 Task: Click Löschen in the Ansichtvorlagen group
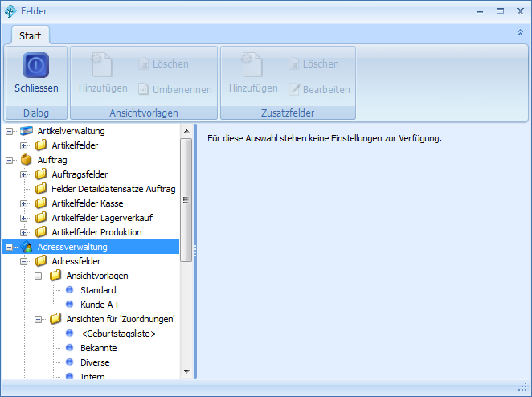163,63
